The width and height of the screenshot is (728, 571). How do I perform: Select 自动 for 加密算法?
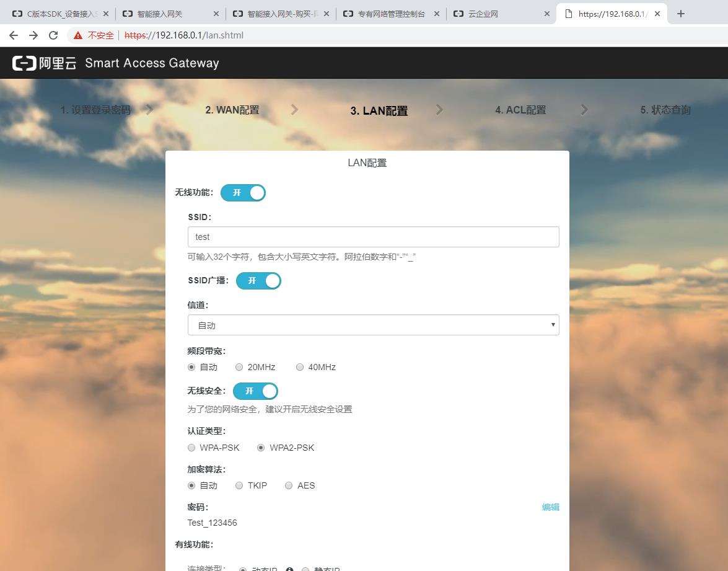tap(191, 485)
